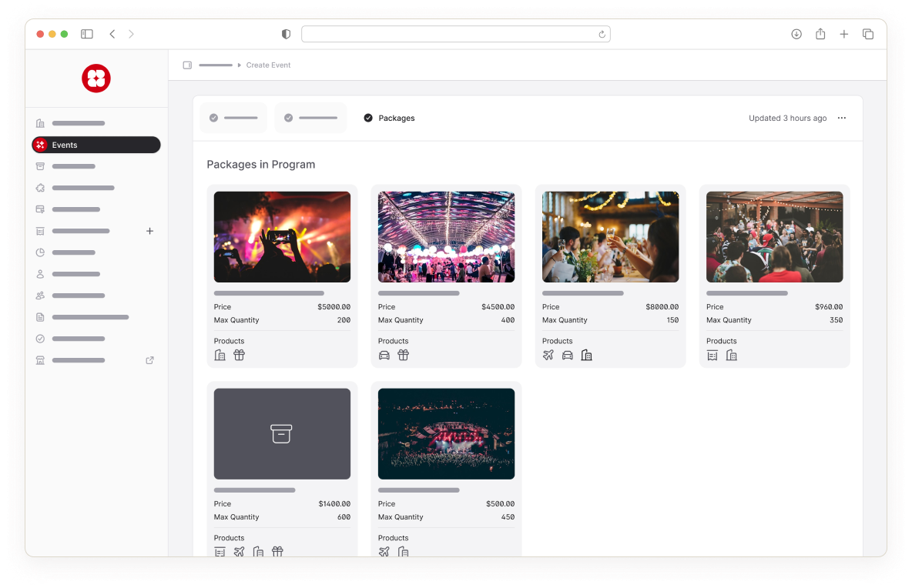The width and height of the screenshot is (912, 588).
Task: Select the placeholder image of $1400.00 package
Action: [x=282, y=433]
